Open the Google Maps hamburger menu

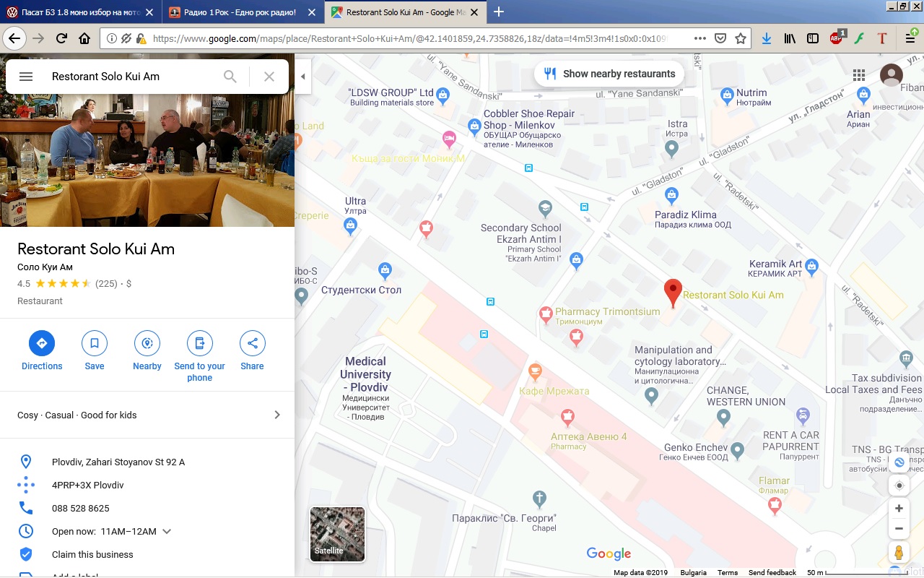pyautogui.click(x=26, y=77)
